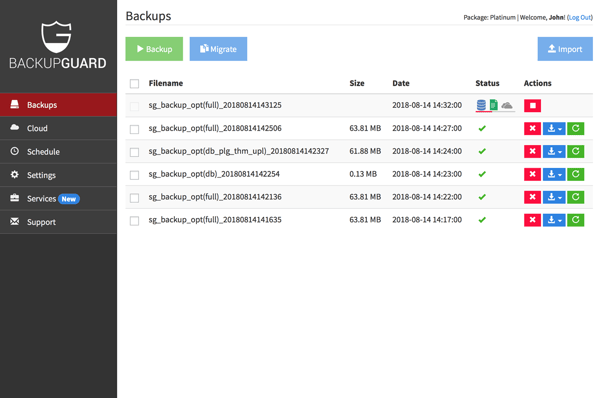
Task: Delete the 20180814141635 backup with red X
Action: [532, 220]
